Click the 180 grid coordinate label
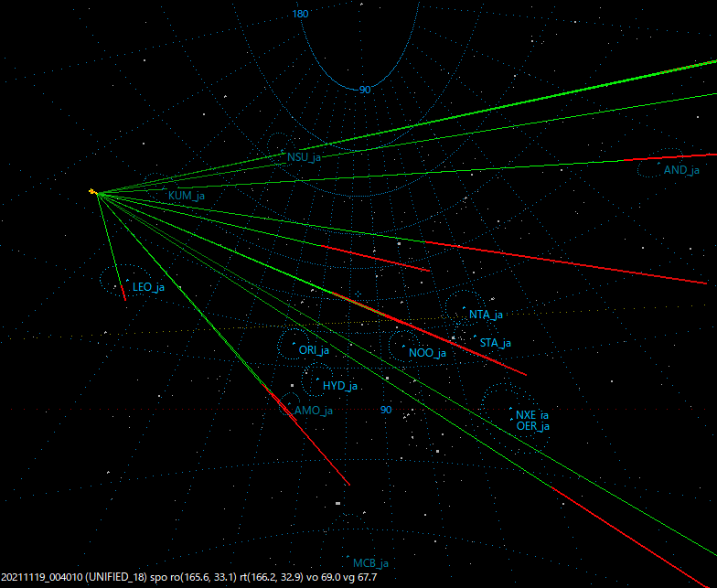 point(300,15)
